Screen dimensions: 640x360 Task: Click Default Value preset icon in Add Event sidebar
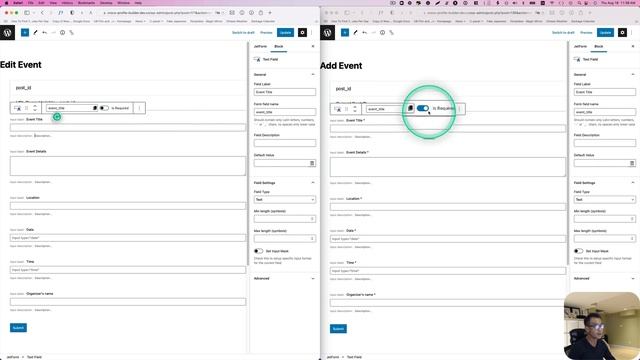click(632, 163)
